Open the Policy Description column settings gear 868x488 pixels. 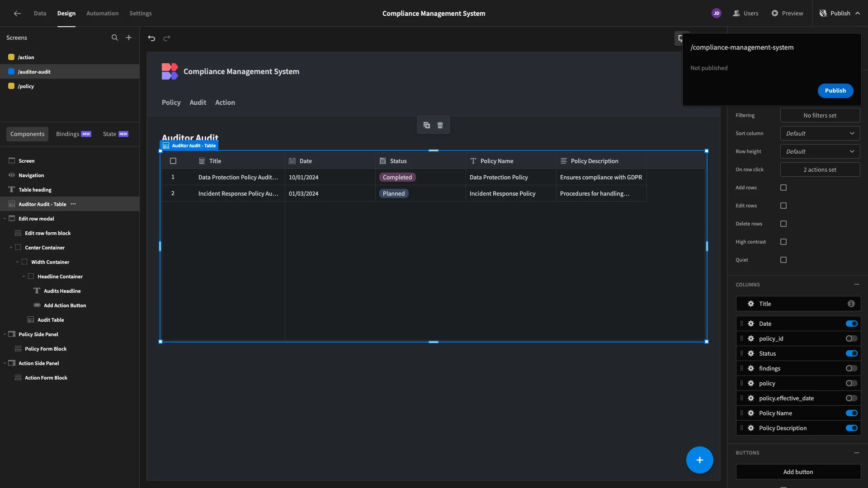pyautogui.click(x=751, y=428)
